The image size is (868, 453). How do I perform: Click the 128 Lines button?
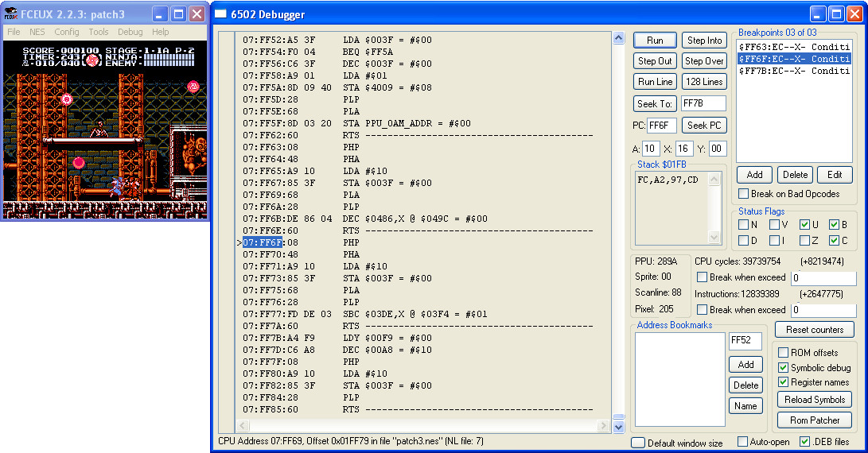(x=704, y=81)
